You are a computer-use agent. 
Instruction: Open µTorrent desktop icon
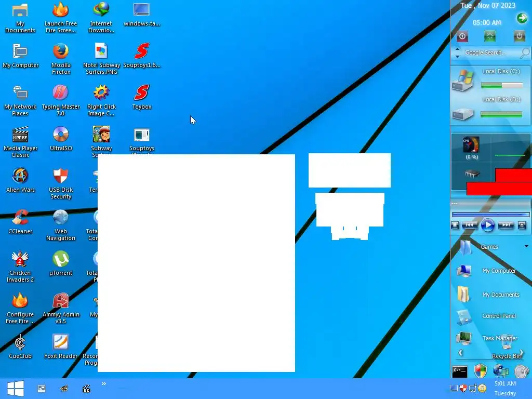point(61,264)
